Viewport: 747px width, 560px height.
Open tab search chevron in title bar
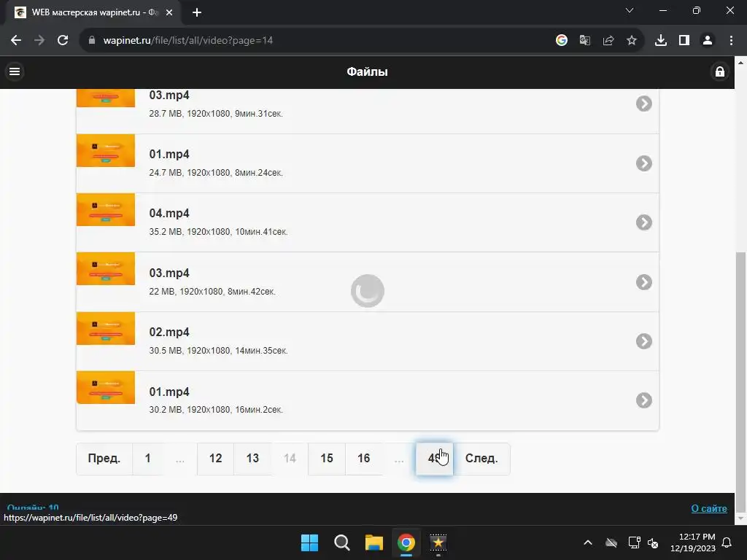pos(630,10)
